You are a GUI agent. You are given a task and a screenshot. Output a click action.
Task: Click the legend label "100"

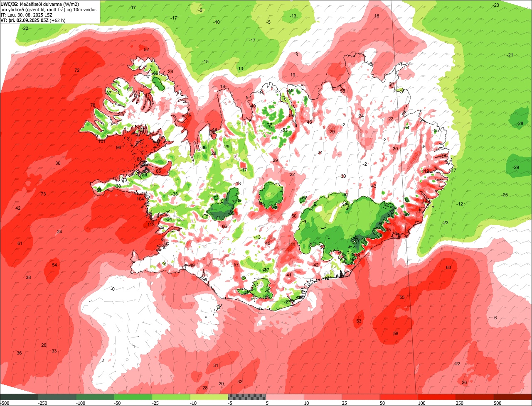pos(422,403)
